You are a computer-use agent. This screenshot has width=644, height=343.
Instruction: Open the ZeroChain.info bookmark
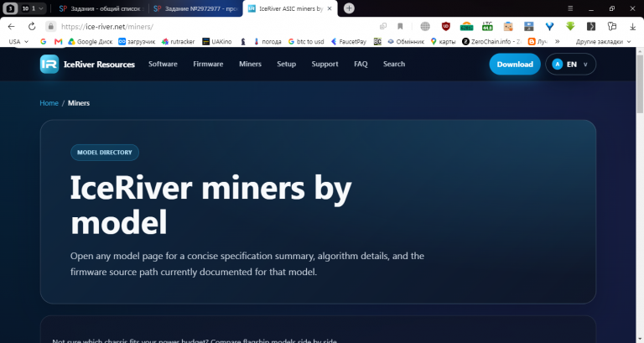coord(491,41)
